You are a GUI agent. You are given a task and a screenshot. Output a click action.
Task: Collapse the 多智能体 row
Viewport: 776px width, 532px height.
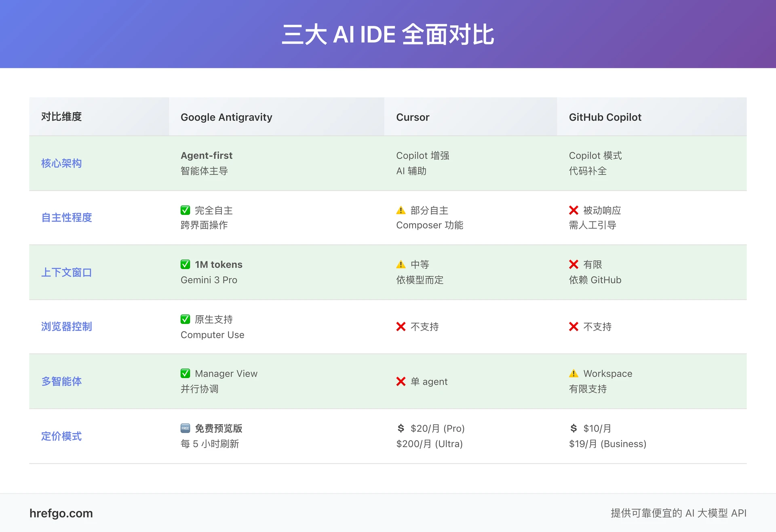(x=61, y=381)
